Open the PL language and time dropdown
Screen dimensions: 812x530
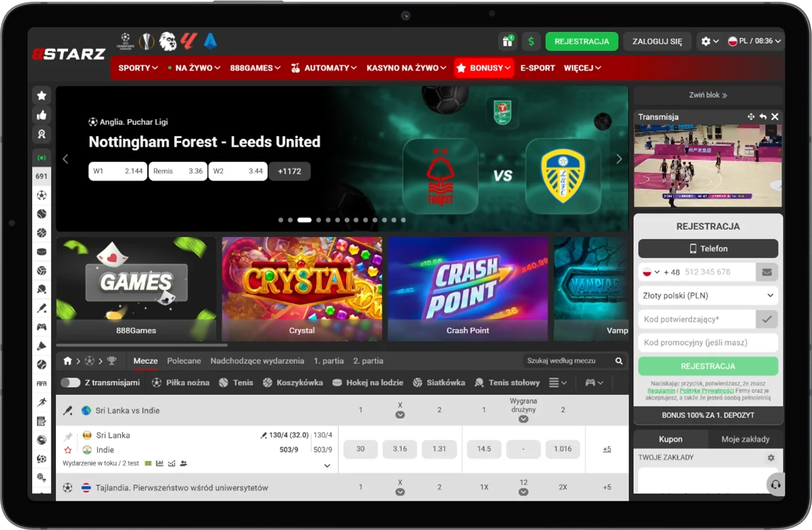click(x=754, y=41)
